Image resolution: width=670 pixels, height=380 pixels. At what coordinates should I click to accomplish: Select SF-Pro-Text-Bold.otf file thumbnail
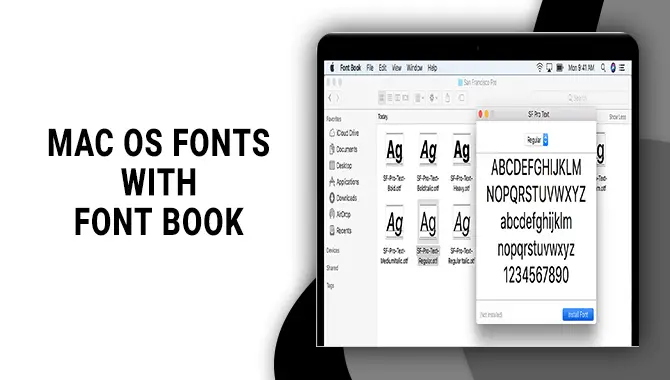[394, 162]
